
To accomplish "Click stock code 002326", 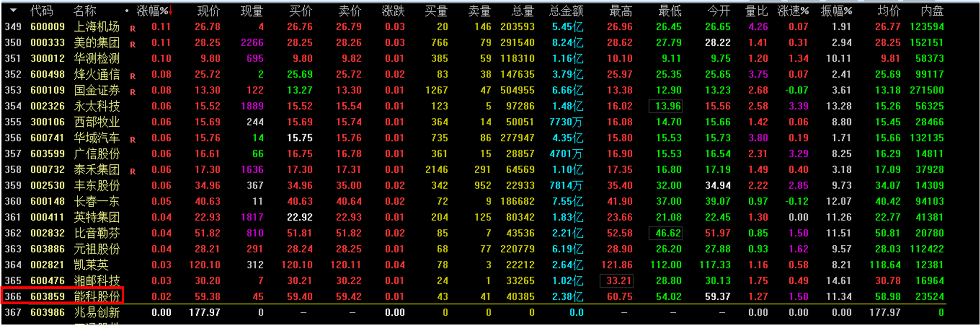I will click(x=47, y=106).
